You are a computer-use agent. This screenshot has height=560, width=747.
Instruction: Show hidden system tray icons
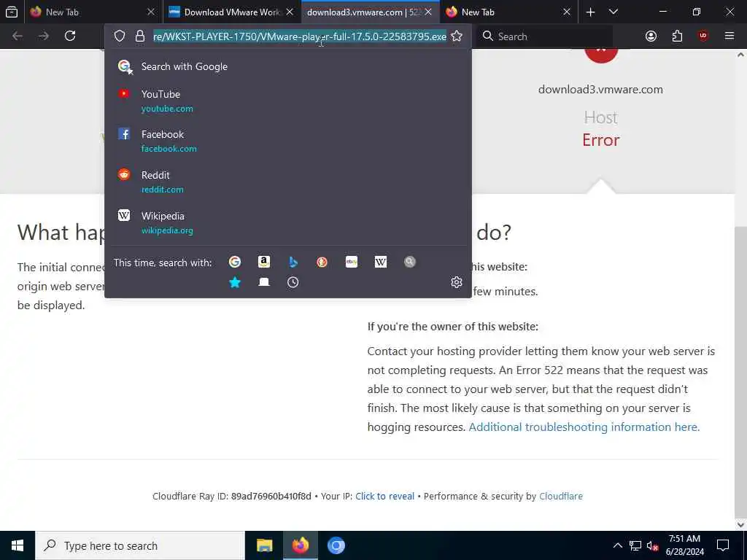pyautogui.click(x=617, y=545)
